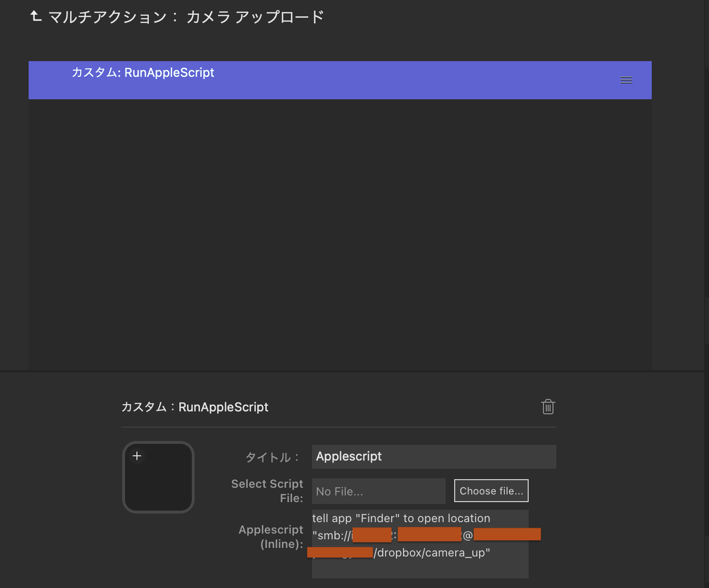
Task: Click the Applescript (Inline) label
Action: tap(271, 536)
